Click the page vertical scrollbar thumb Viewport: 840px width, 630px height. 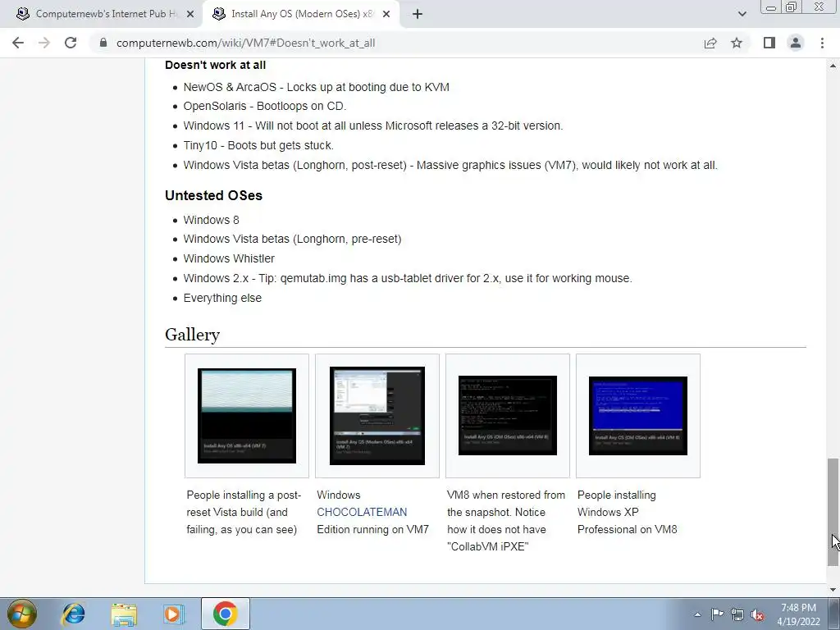[833, 512]
